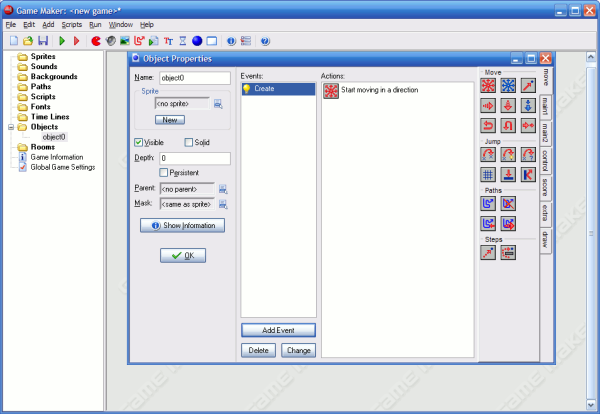
Task: Select the Move Towards Point arrow action
Action: click(x=528, y=85)
